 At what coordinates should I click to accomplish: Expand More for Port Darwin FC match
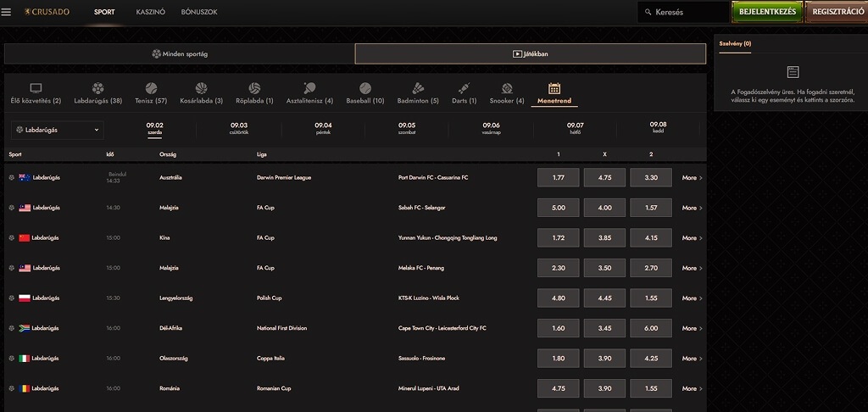pyautogui.click(x=692, y=178)
